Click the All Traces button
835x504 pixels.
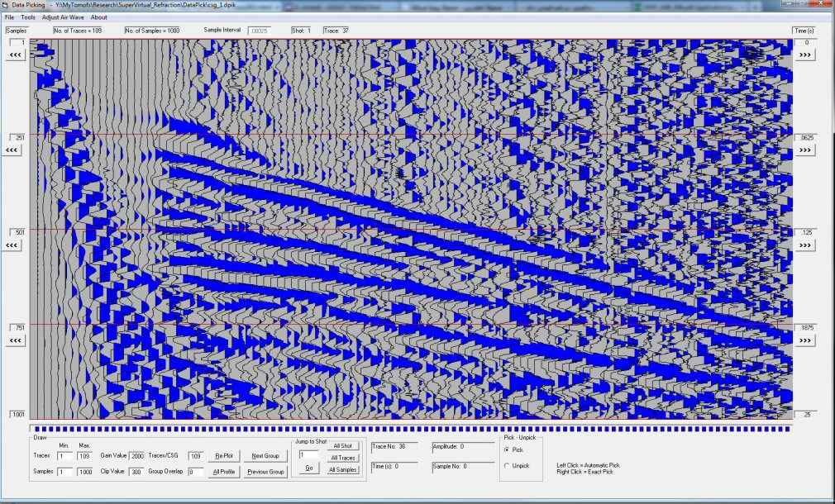342,458
